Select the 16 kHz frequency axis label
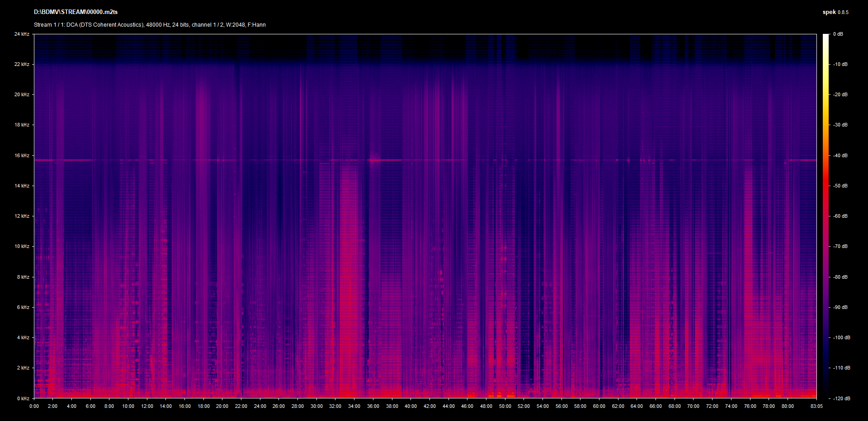The height and width of the screenshot is (421, 868). 22,155
